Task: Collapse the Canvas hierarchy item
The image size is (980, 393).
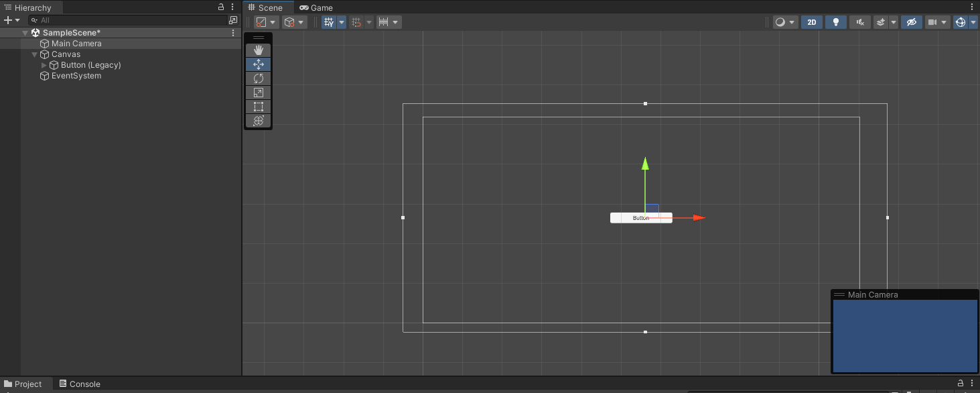Action: click(x=34, y=54)
